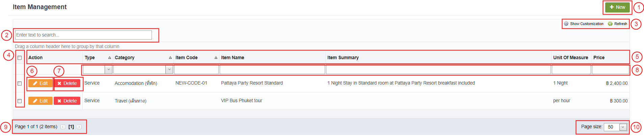Screen dimensions: 644x139
Task: Click the green Refresh icon
Action: tap(610, 24)
